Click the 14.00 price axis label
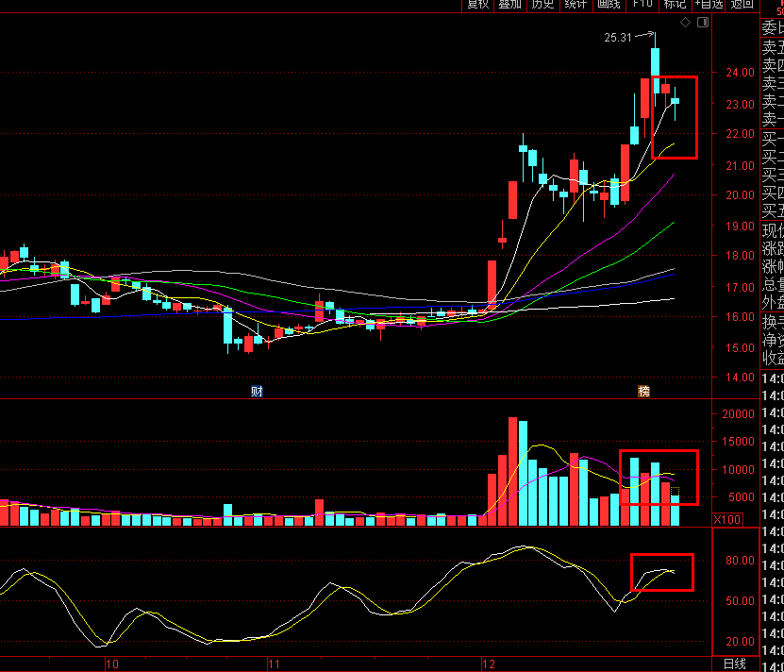Viewport: 784px width, 672px height. (741, 378)
